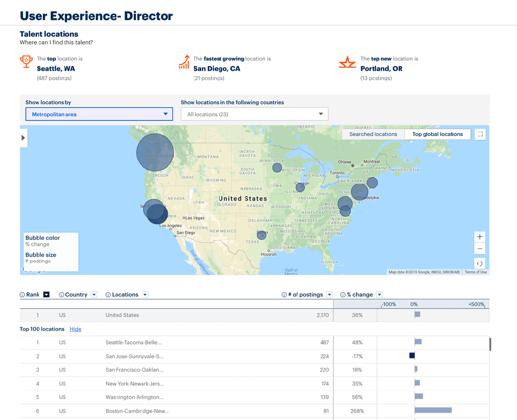Click the map reset rotation icon

pos(480,263)
